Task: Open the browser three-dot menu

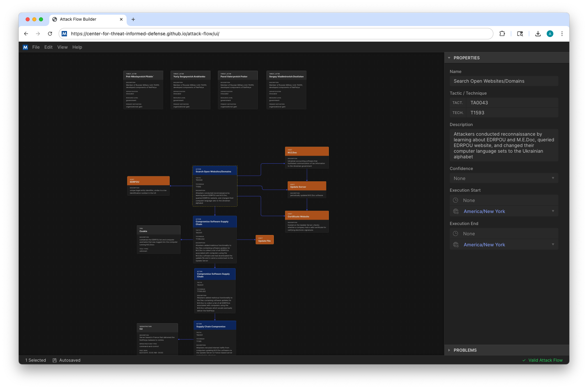Action: [562, 34]
